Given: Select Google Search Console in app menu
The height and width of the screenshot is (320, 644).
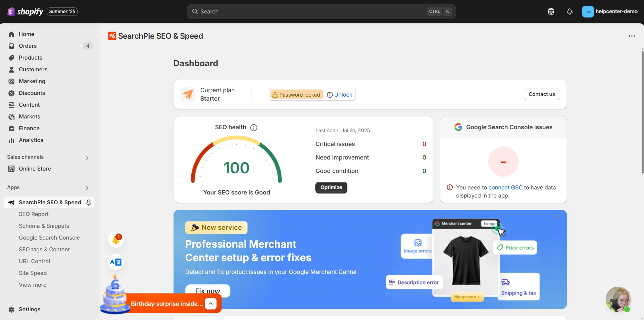Looking at the screenshot, I should pyautogui.click(x=49, y=238).
